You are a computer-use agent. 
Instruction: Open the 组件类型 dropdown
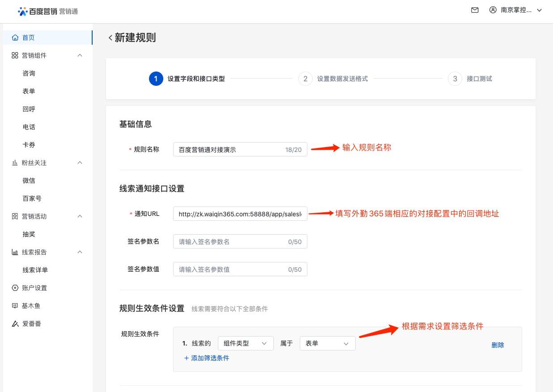pos(246,343)
